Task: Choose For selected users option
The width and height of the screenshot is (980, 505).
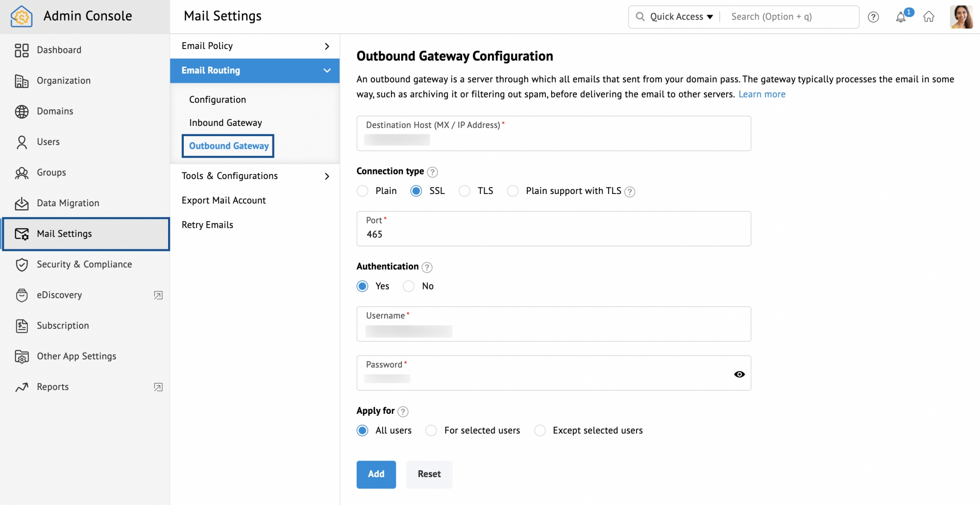Action: pos(431,431)
